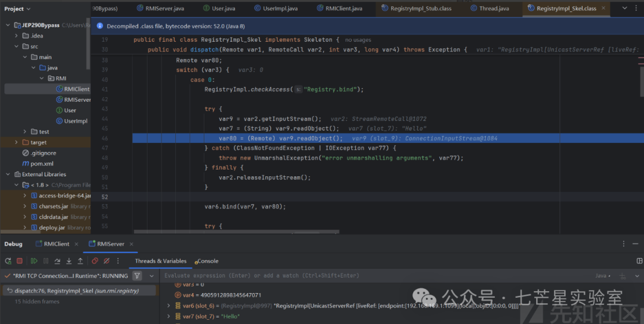Select UserImpl in project tree
Viewport: 644px width, 324px height.
click(x=72, y=121)
